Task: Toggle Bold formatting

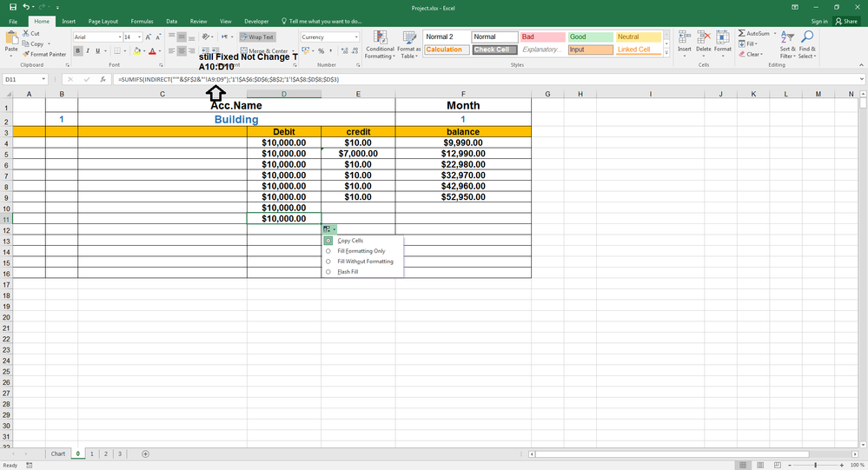Action: [77, 51]
